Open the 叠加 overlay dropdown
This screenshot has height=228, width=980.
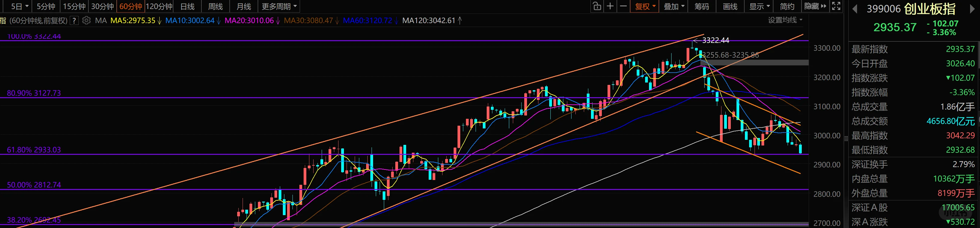tap(674, 6)
